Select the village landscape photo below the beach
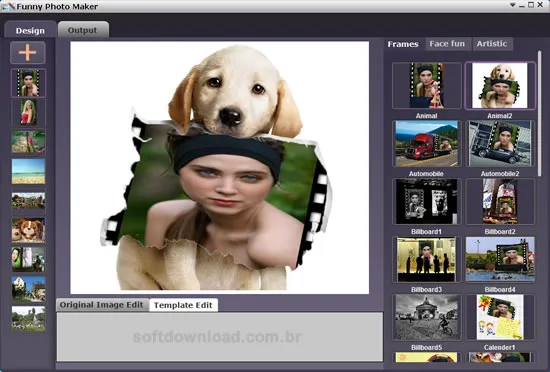Screen dimensions: 550x372 click(28, 201)
